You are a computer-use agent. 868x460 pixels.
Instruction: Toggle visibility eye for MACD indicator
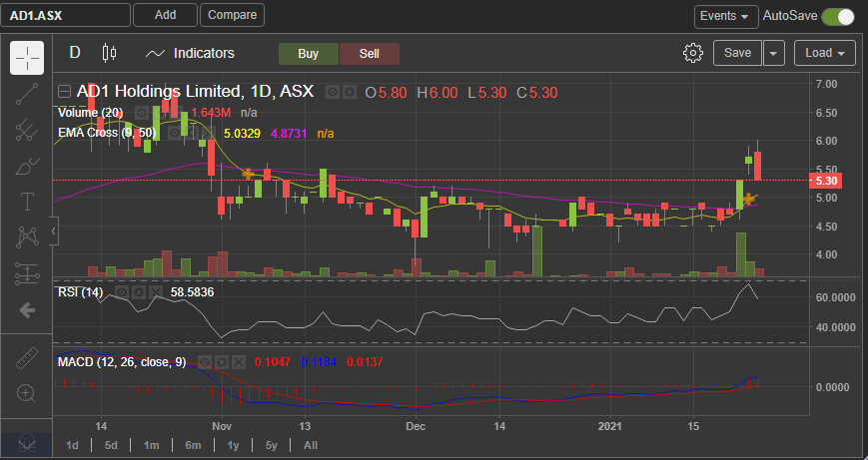[206, 362]
